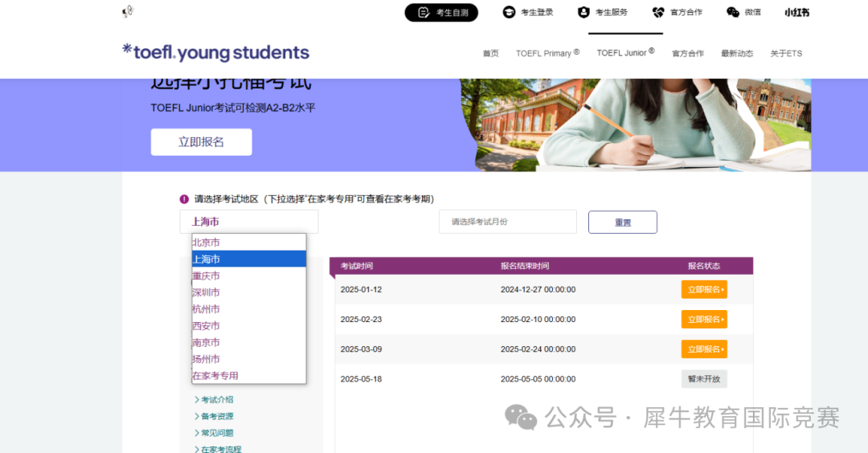Click 立即报名 for the 2025-02-23 exam
868x453 pixels.
(x=704, y=319)
